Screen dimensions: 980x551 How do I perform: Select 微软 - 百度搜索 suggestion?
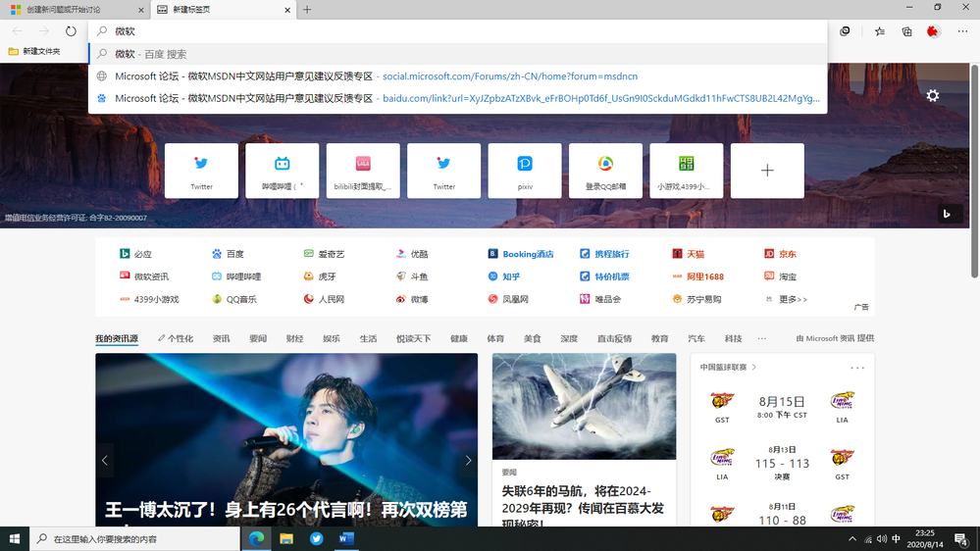pos(458,54)
